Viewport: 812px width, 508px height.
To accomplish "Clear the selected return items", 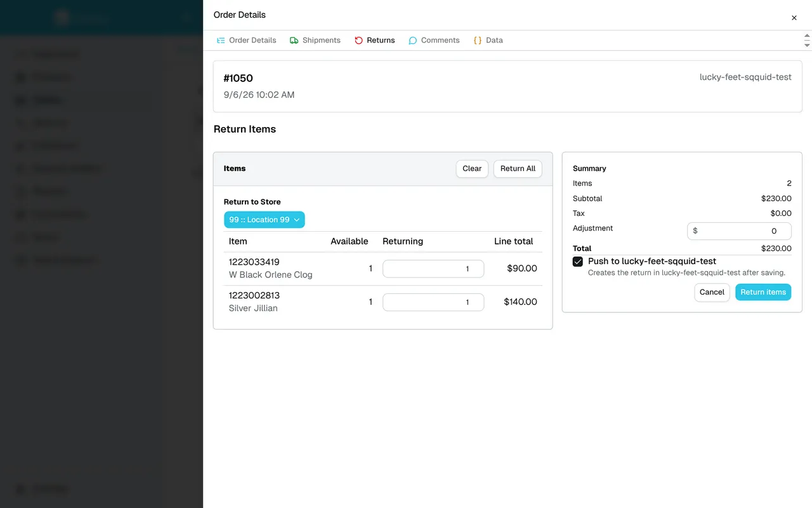I will [x=472, y=169].
